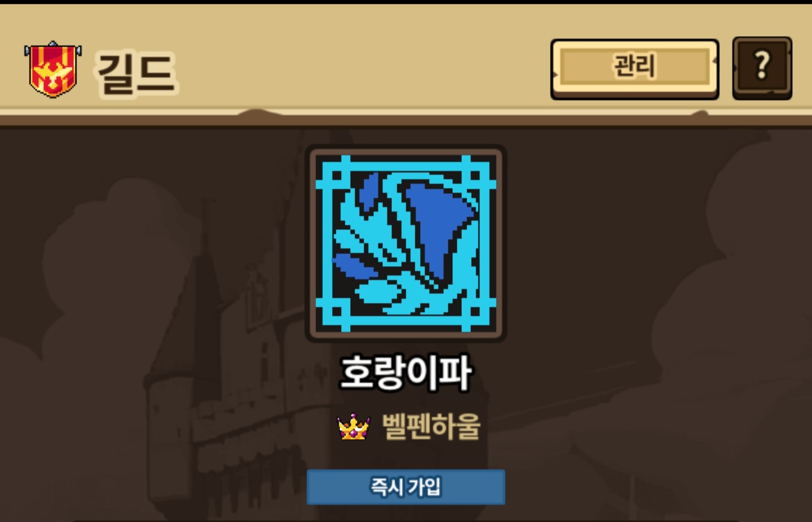
Task: Tap the brown-framed guild emblem above 호랑이파
Action: [x=405, y=243]
